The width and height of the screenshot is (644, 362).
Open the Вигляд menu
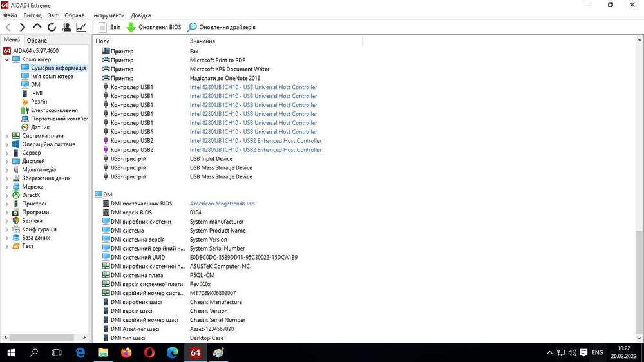click(x=32, y=15)
